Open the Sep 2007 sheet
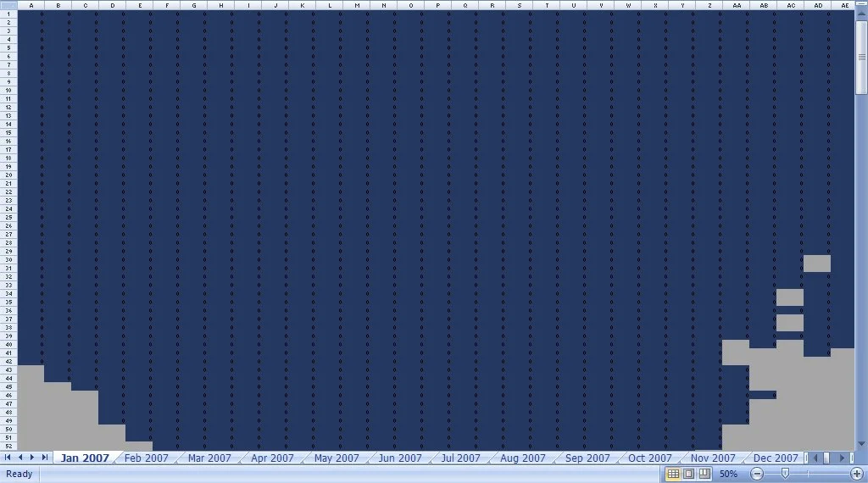The height and width of the screenshot is (483, 868). pyautogui.click(x=587, y=458)
